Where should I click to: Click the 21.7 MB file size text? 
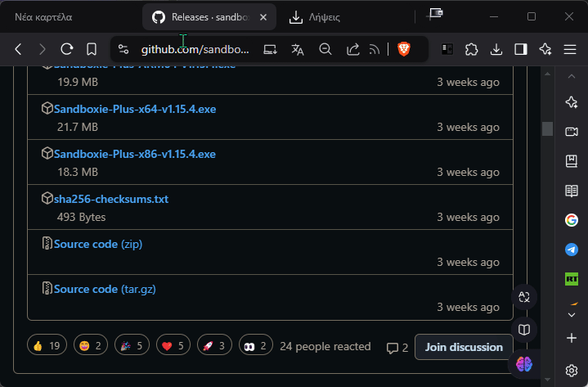[78, 127]
